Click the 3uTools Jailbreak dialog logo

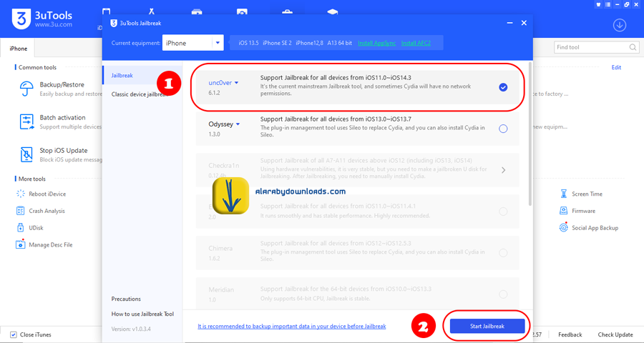(x=114, y=24)
